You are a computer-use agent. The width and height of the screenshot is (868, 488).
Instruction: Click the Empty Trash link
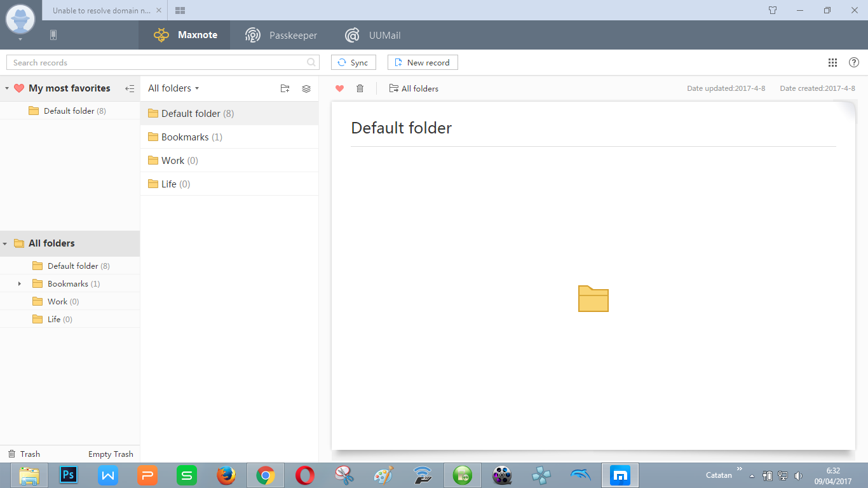[111, 454]
